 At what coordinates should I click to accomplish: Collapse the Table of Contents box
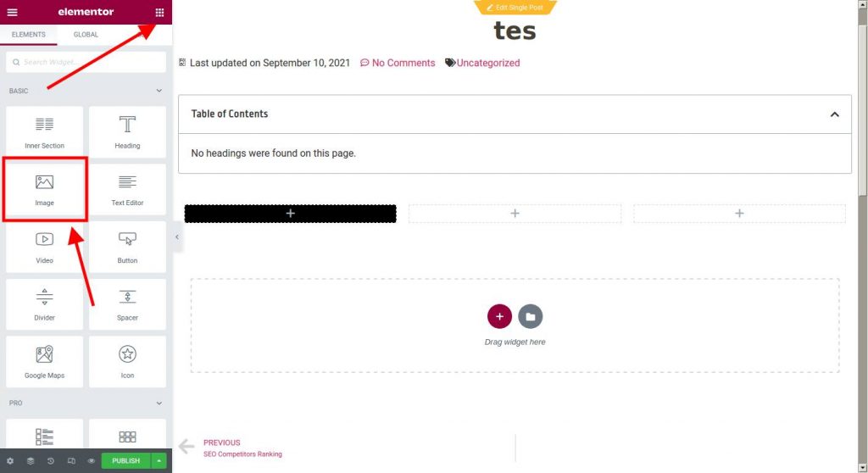point(834,114)
